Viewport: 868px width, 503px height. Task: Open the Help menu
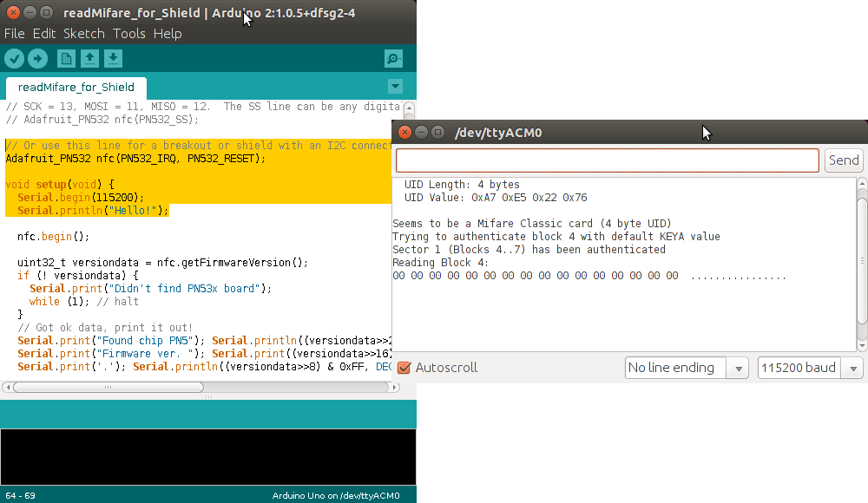168,34
